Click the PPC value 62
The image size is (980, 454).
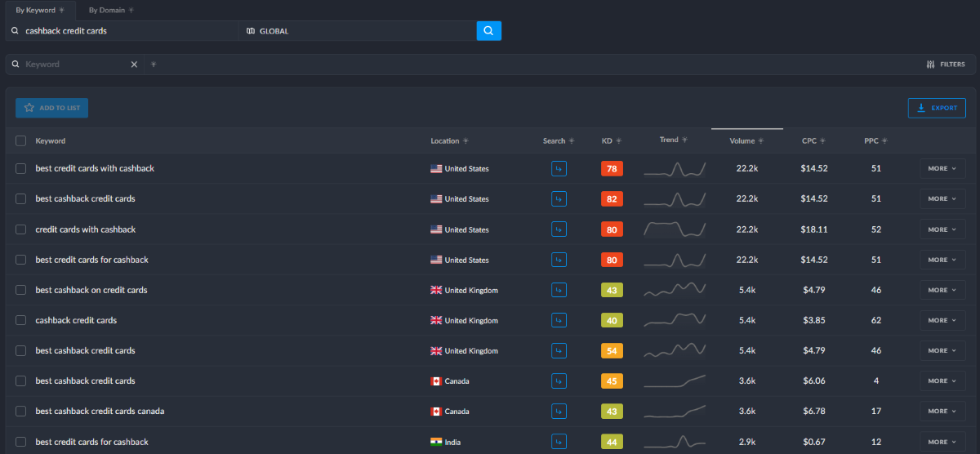(x=876, y=321)
